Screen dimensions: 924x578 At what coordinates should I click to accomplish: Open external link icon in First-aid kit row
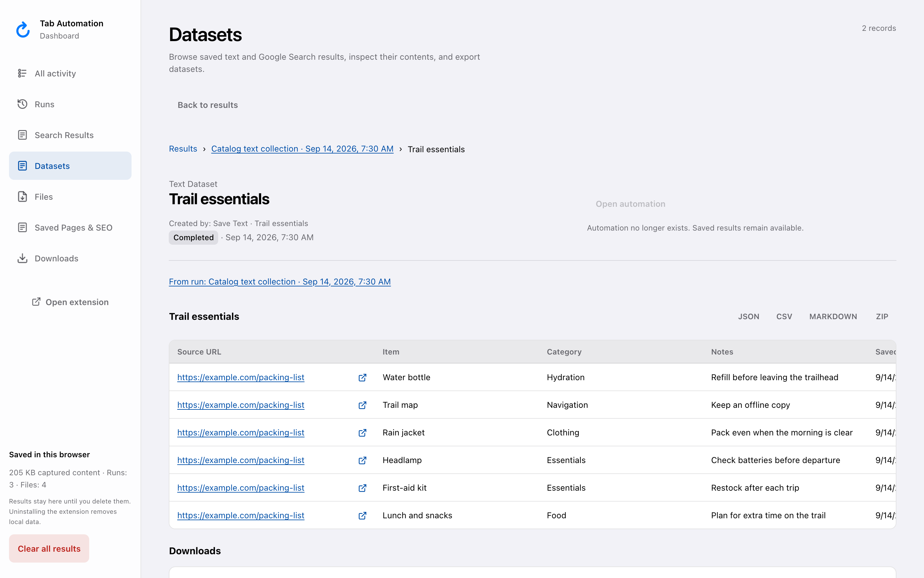(x=362, y=488)
